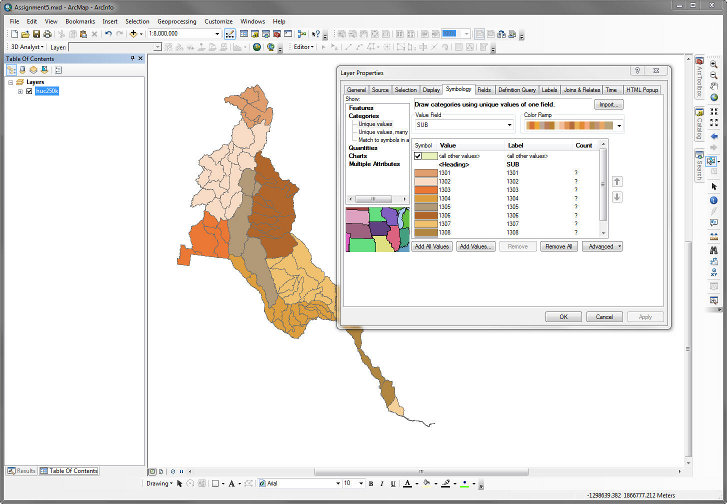Switch to the Definition Query tab
727x504 pixels.
point(517,90)
